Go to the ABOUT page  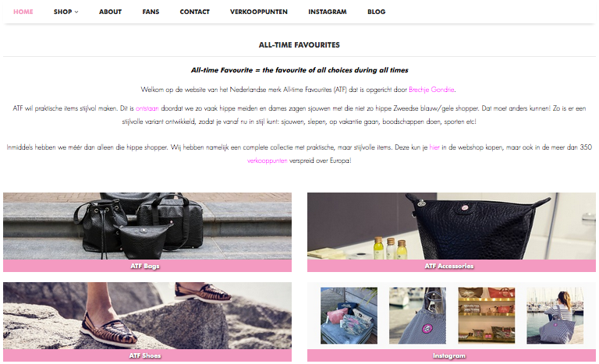coord(111,12)
